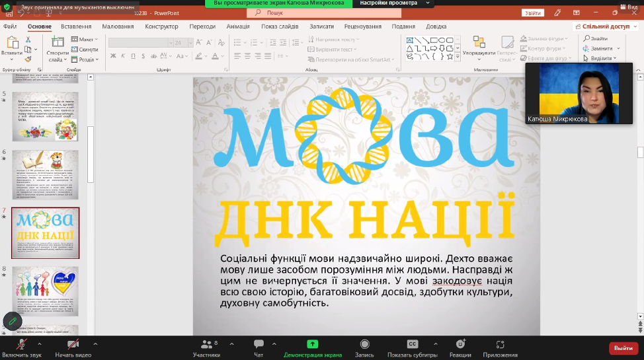The width and height of the screenshot is (644, 360).
Task: Switch to the Вставлення ribbon tab
Action: point(76,26)
